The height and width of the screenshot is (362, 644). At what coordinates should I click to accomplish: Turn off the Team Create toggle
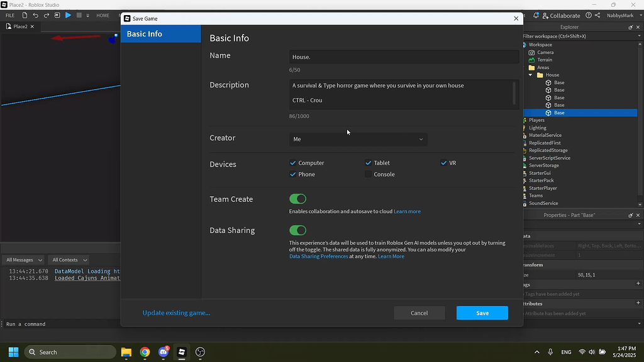click(x=297, y=199)
